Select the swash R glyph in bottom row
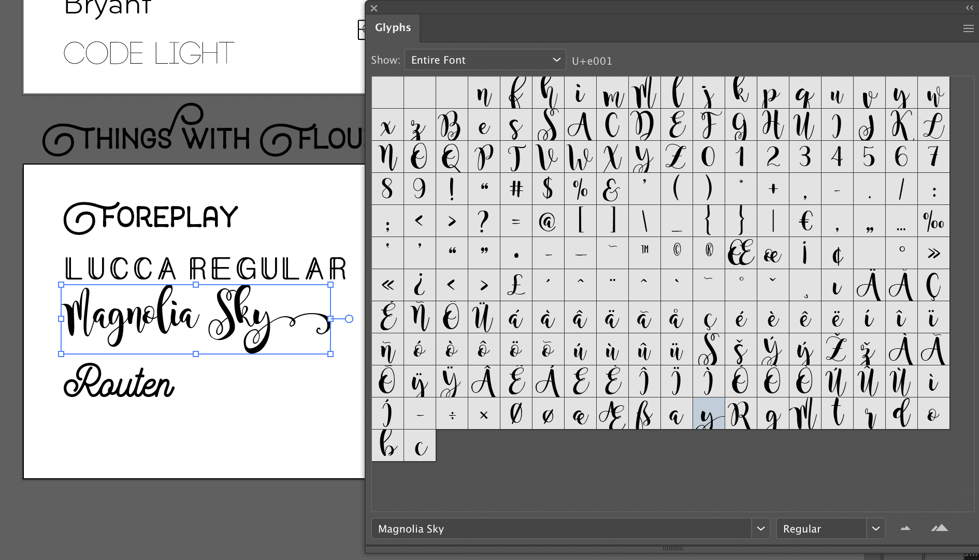 click(x=741, y=414)
